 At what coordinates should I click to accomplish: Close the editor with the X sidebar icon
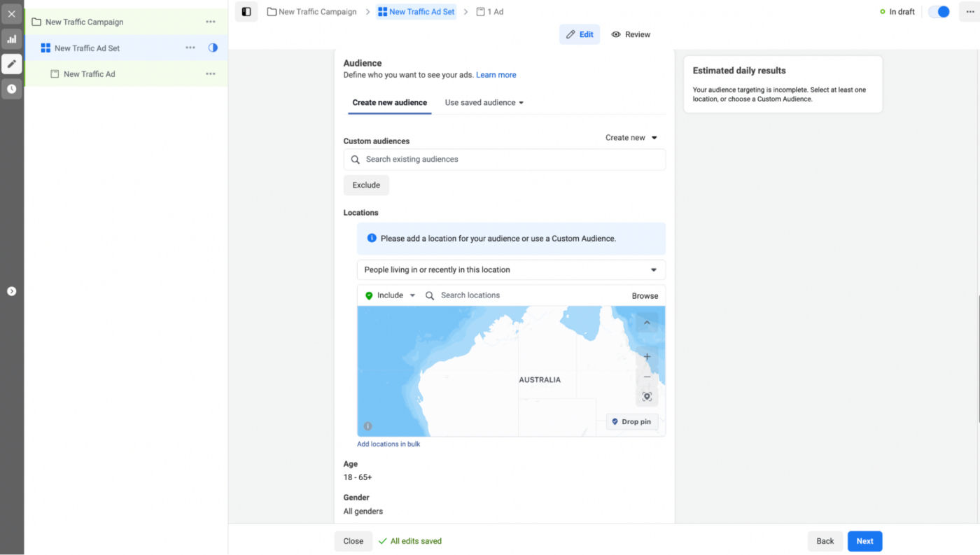[11, 13]
